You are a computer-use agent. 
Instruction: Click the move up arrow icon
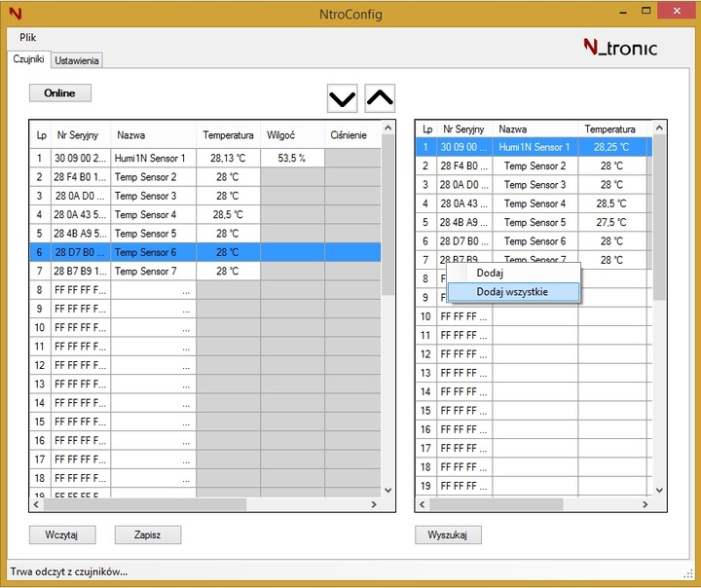click(x=380, y=98)
